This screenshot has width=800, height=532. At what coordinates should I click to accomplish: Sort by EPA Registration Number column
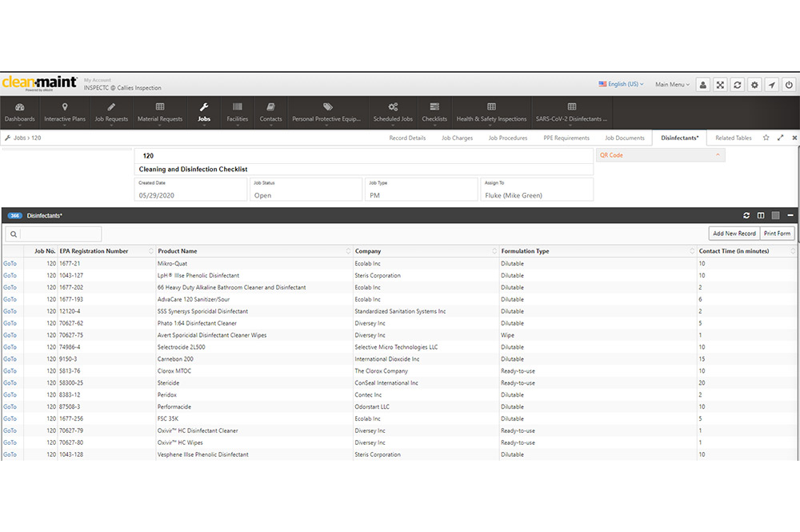tap(106, 251)
